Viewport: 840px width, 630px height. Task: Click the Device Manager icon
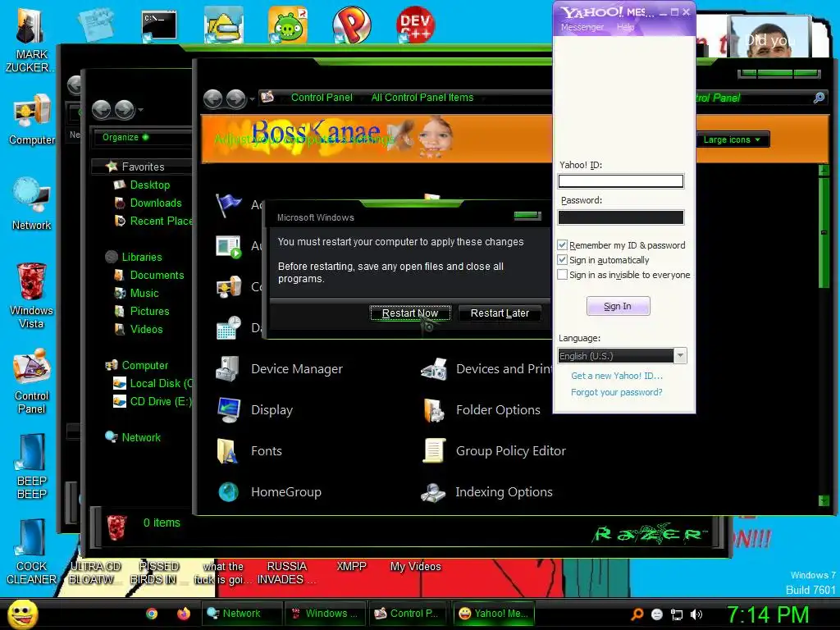[228, 369]
